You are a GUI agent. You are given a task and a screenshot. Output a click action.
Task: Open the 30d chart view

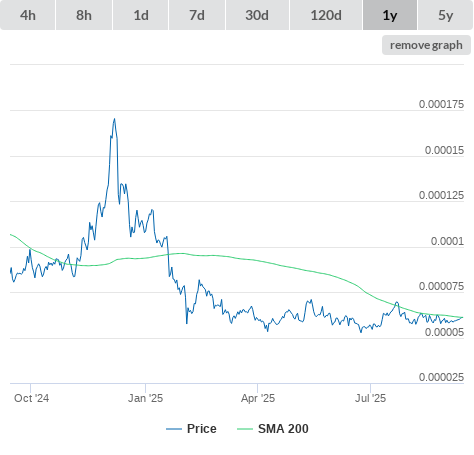[257, 15]
